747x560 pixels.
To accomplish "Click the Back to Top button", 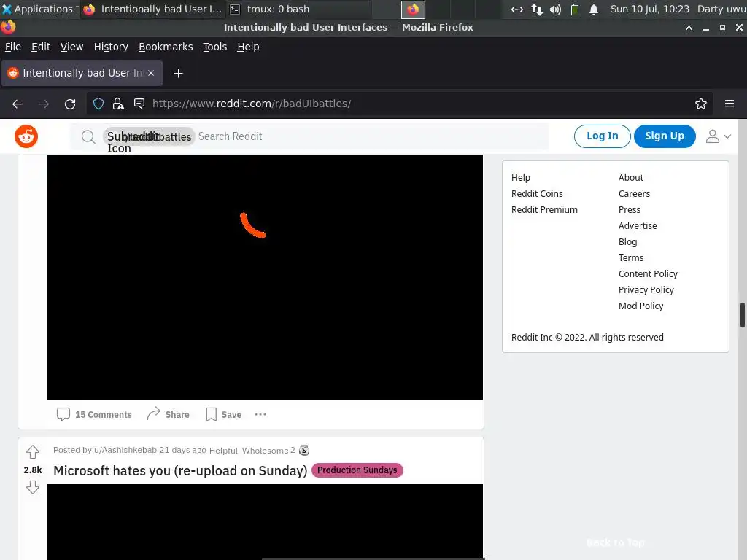I will (x=615, y=542).
